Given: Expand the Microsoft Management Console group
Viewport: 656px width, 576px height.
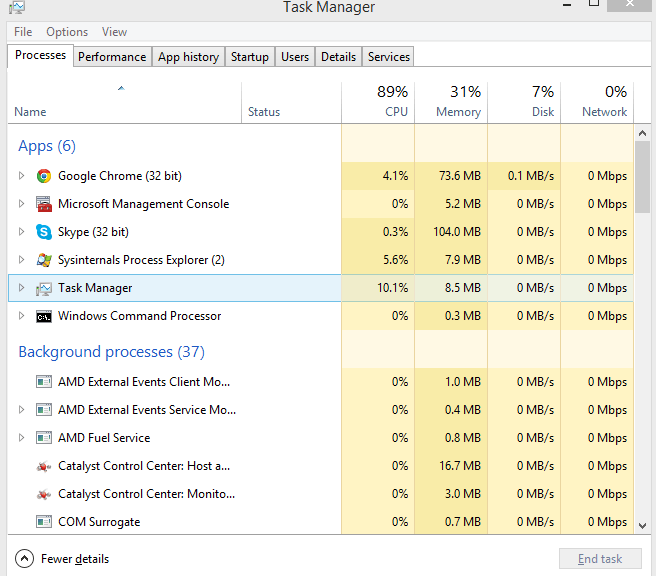Looking at the screenshot, I should coord(21,204).
